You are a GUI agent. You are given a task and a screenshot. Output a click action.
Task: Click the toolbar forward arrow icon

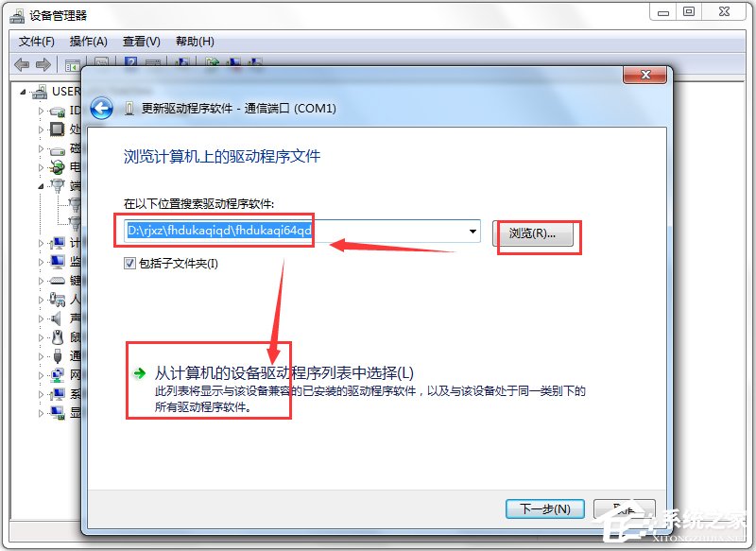[43, 64]
